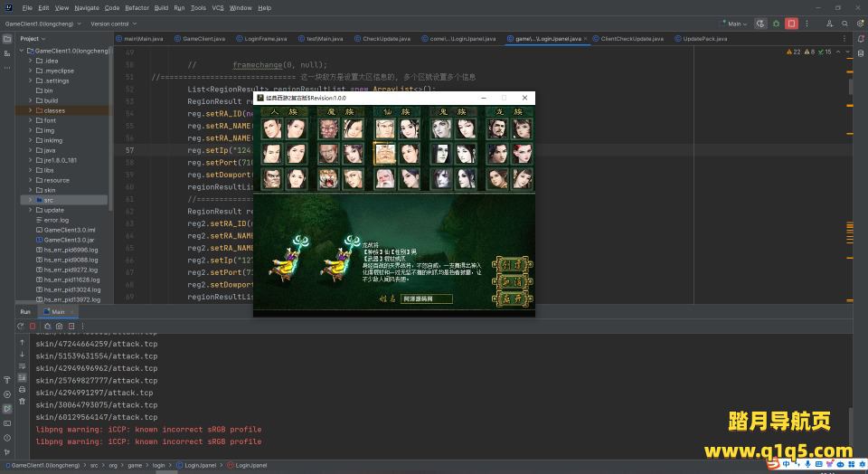Image resolution: width=868 pixels, height=474 pixels.
Task: Open the Version control dropdown
Action: click(111, 24)
